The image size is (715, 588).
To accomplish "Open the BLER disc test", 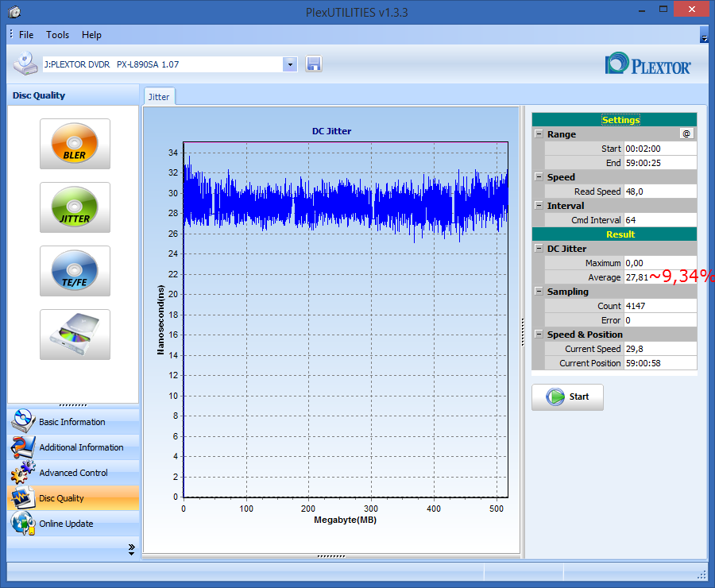I will click(x=75, y=144).
